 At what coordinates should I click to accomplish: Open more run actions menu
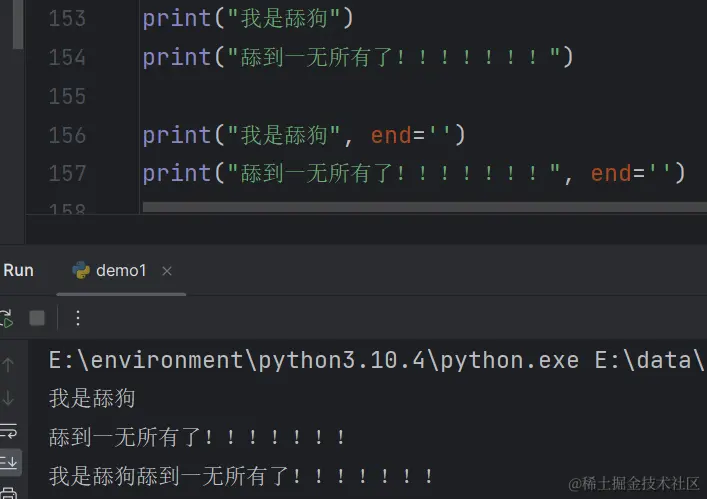click(78, 318)
